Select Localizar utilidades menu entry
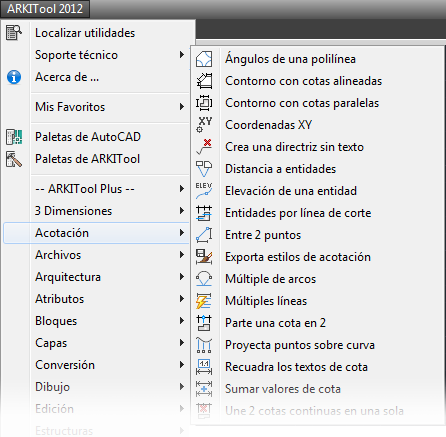The image size is (446, 437). point(85,33)
